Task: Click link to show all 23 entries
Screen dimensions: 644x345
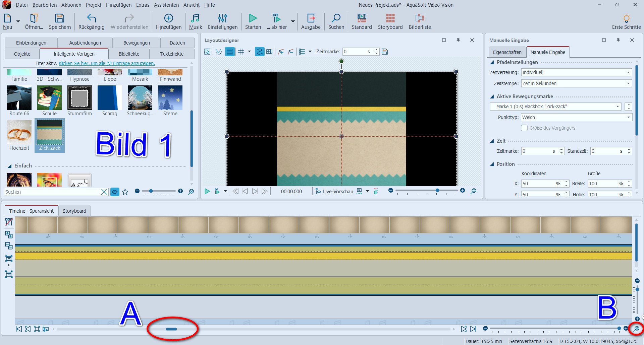Action: click(x=107, y=63)
